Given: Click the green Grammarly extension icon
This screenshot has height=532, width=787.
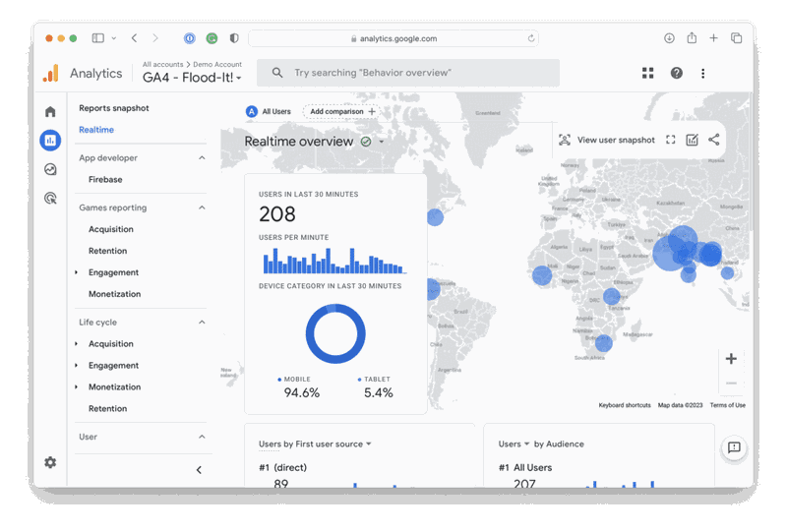Looking at the screenshot, I should click(212, 38).
